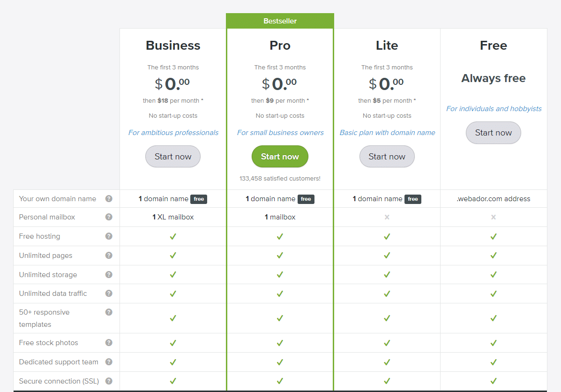The width and height of the screenshot is (561, 392).
Task: Click the Free hosting checkmark for Business
Action: (x=173, y=237)
